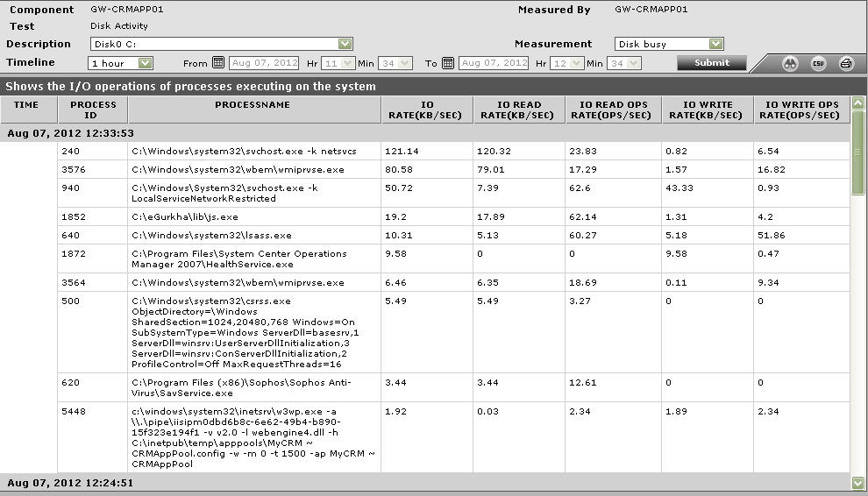Screen dimensions: 868x496
Task: Open the Measurement dropdown showing Disk busy
Action: coord(669,44)
